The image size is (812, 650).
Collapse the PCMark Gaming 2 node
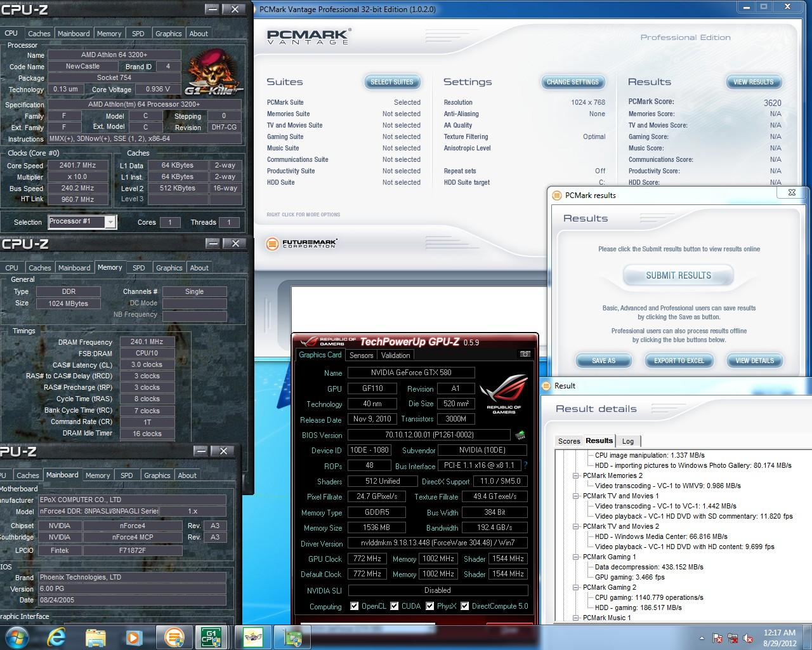pos(576,587)
